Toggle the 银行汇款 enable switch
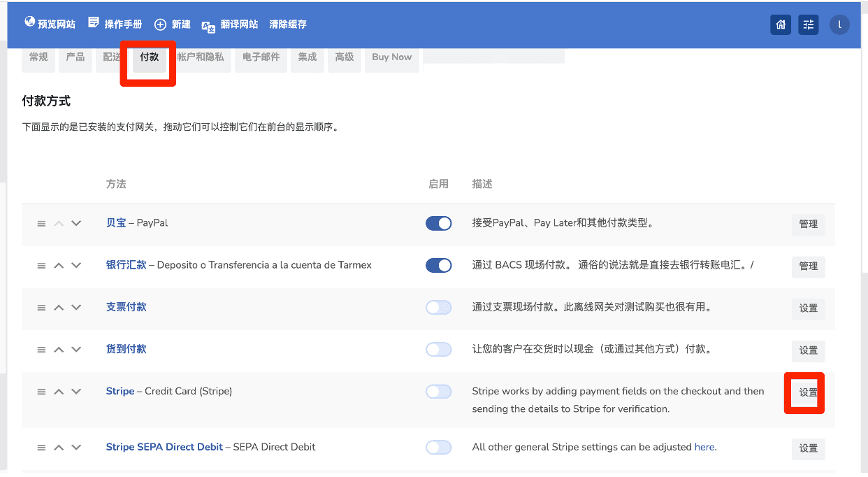The height and width of the screenshot is (477, 868). click(x=438, y=266)
